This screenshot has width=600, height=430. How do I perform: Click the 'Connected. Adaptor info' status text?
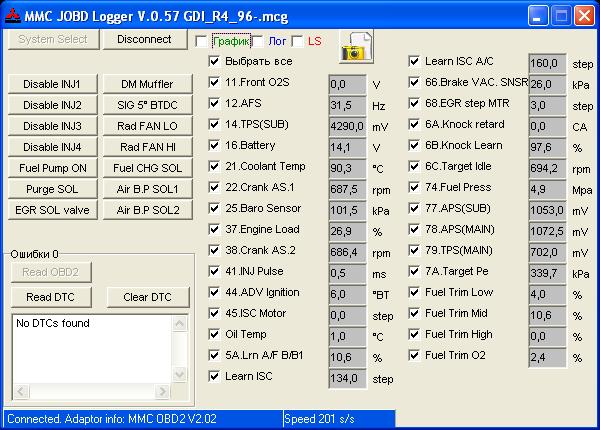112,419
